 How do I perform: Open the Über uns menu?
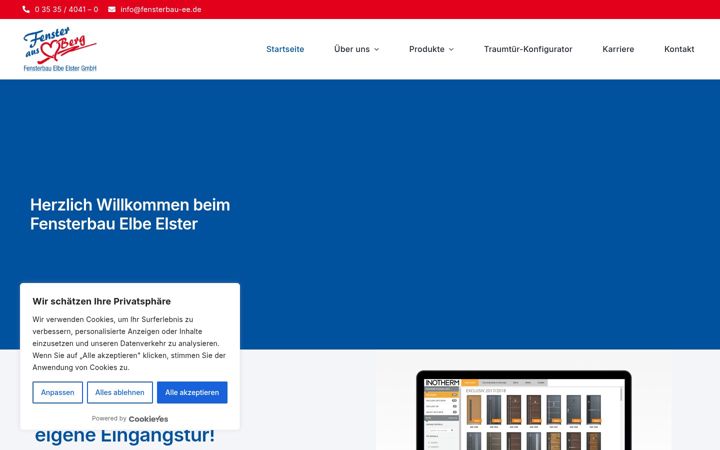pos(352,49)
